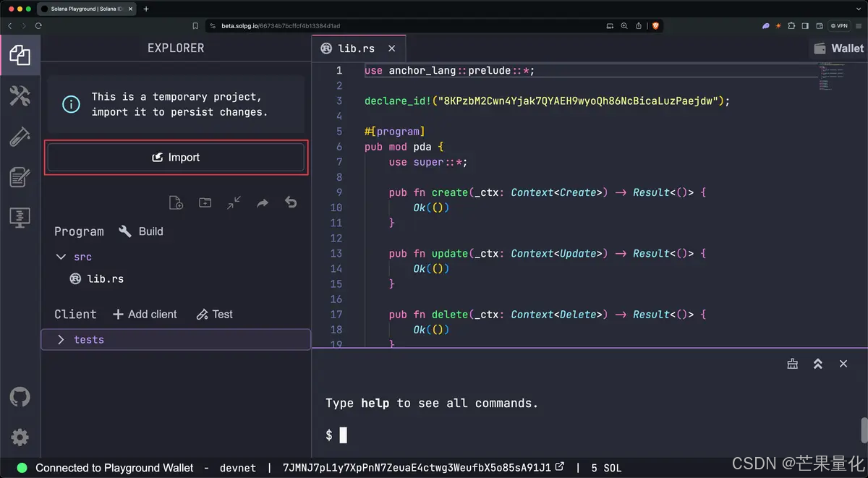Expand the tests folder
The width and height of the screenshot is (868, 478).
click(176, 339)
